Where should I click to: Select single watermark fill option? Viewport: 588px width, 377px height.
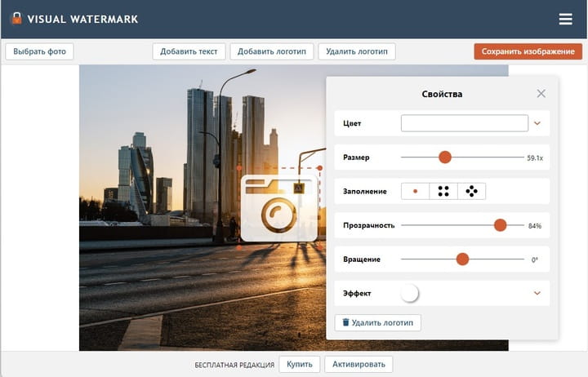point(415,192)
